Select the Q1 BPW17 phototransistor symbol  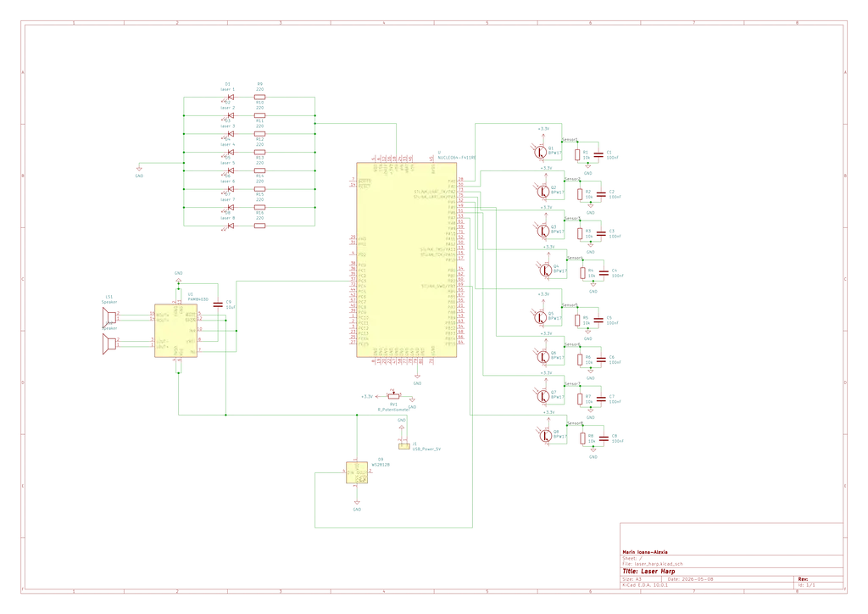(540, 151)
